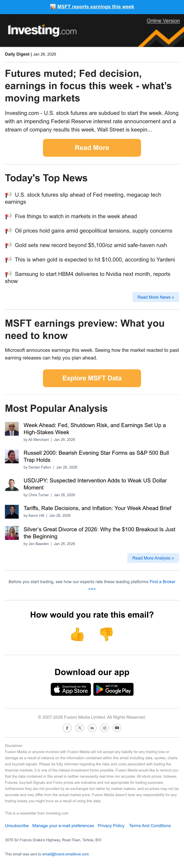Open gold record beyond $5,100/oz headline

click(x=91, y=245)
